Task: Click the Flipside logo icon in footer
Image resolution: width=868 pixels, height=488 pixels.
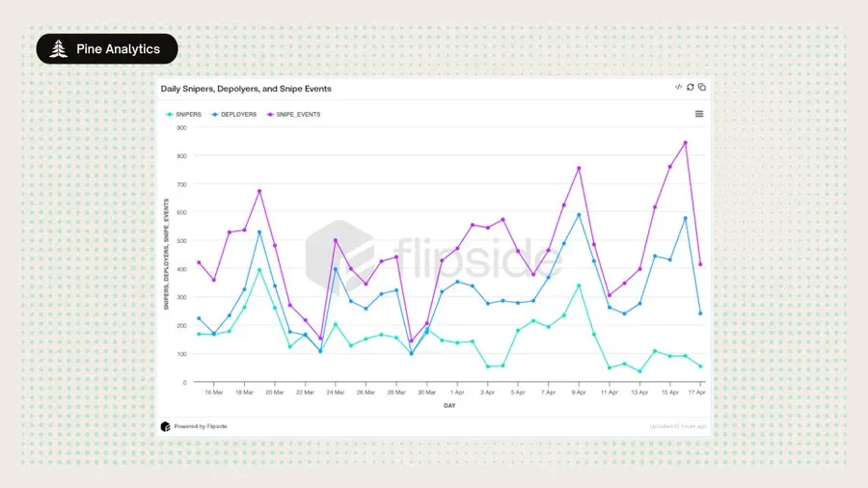Action: pos(166,425)
